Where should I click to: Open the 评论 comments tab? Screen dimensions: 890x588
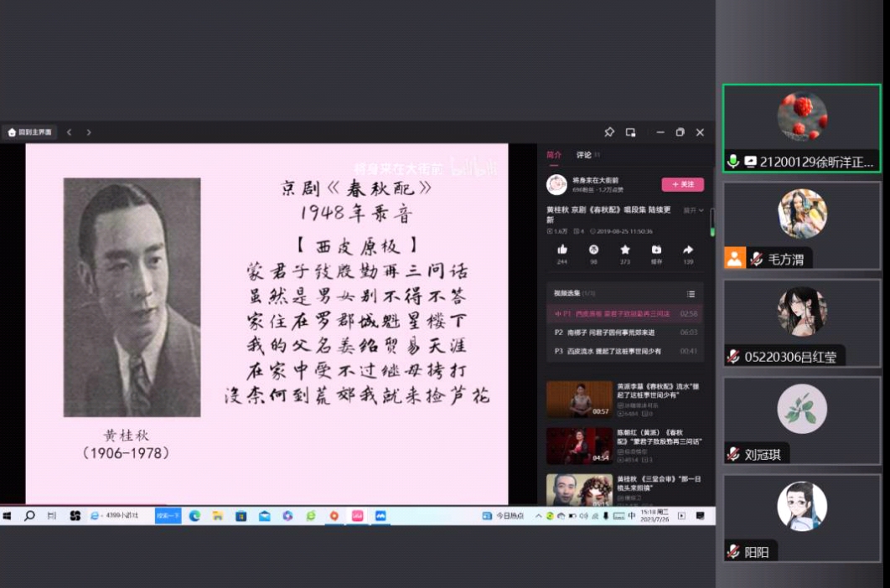click(x=583, y=155)
